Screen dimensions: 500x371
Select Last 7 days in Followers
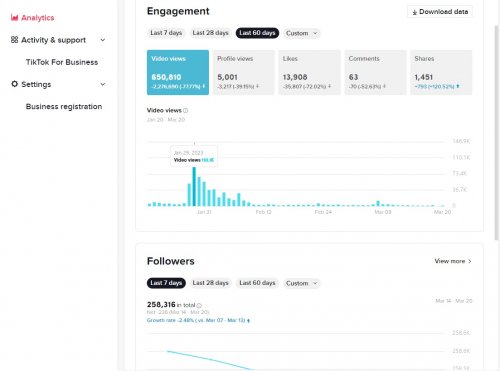pyautogui.click(x=166, y=283)
